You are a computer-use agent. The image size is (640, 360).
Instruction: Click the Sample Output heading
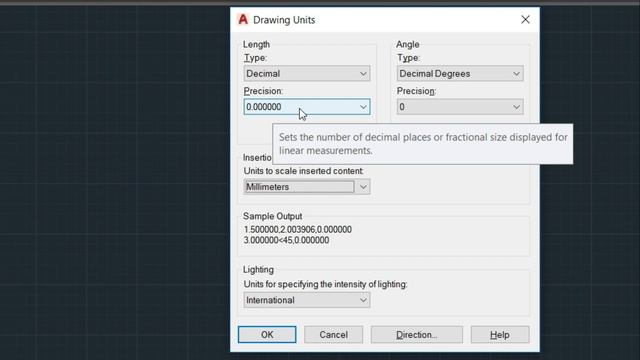pos(273,216)
